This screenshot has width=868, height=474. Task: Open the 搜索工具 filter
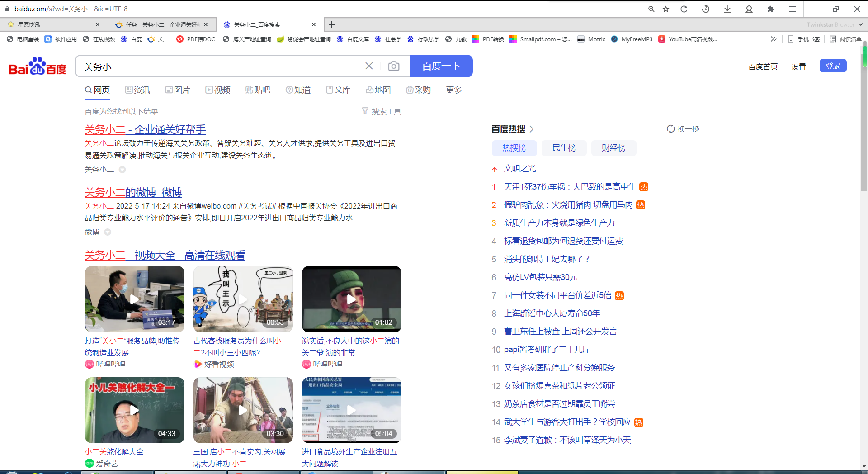[x=382, y=111]
